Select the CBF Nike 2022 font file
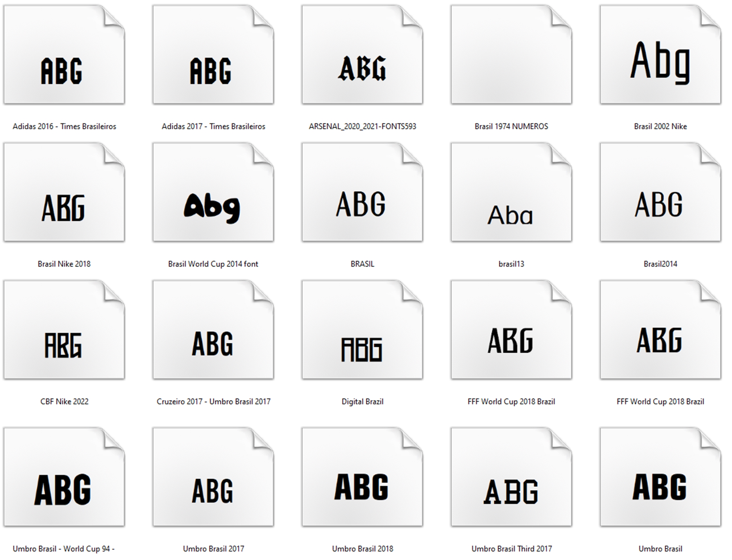732x560 pixels. (64, 330)
